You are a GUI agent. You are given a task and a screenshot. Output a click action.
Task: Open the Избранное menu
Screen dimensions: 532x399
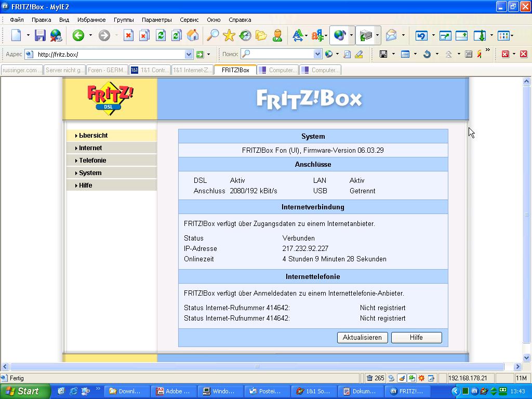coord(91,20)
